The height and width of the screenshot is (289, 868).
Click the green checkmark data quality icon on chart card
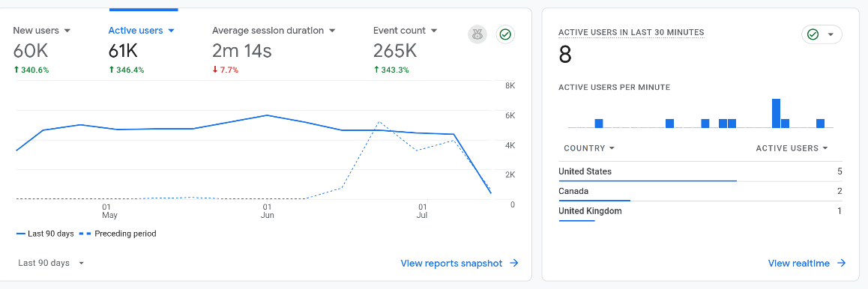[x=505, y=34]
